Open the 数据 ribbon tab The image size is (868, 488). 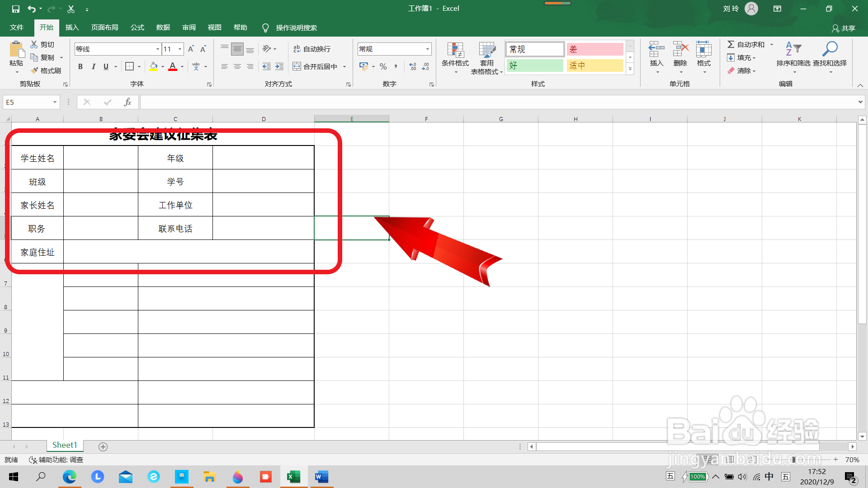[163, 28]
